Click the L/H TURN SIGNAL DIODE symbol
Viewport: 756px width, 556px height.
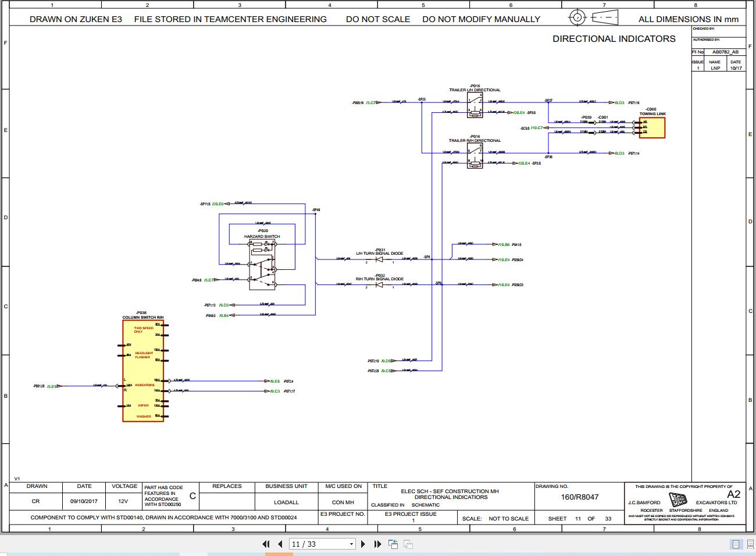click(379, 259)
